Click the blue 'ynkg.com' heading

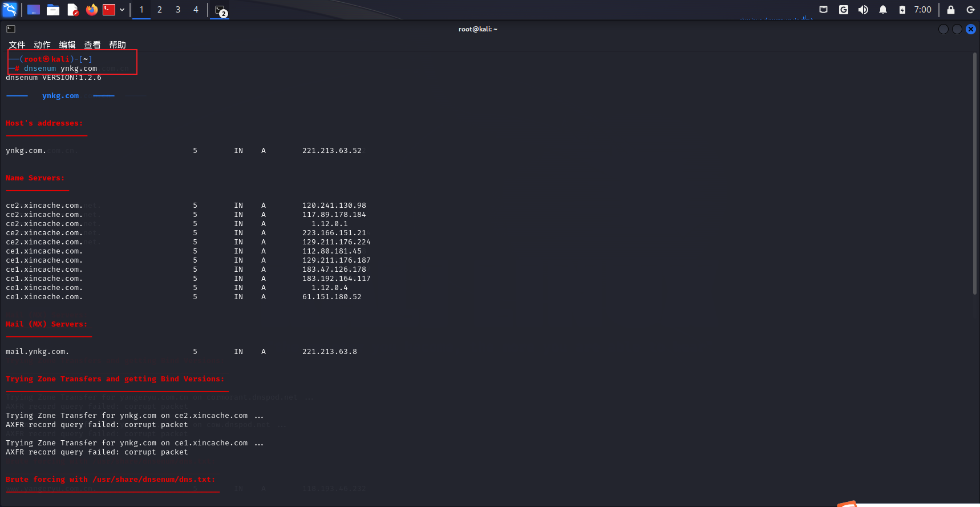tap(60, 96)
